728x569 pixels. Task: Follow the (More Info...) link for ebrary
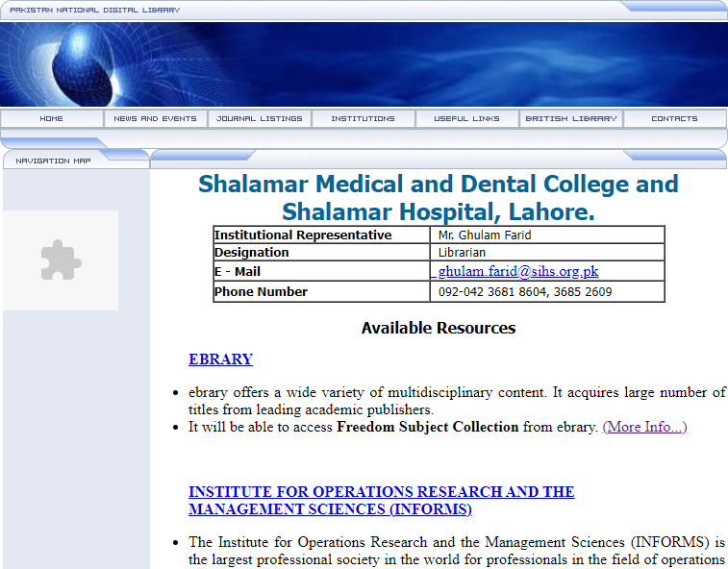point(644,427)
